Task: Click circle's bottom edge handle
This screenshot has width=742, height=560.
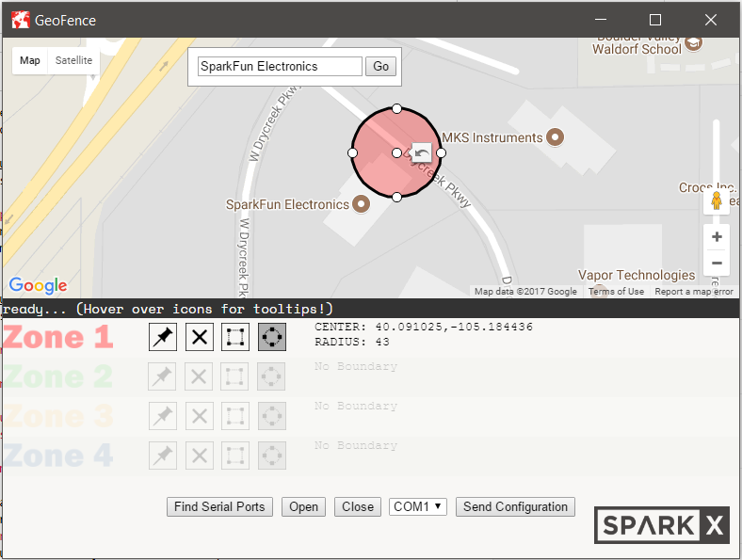Action: [396, 197]
